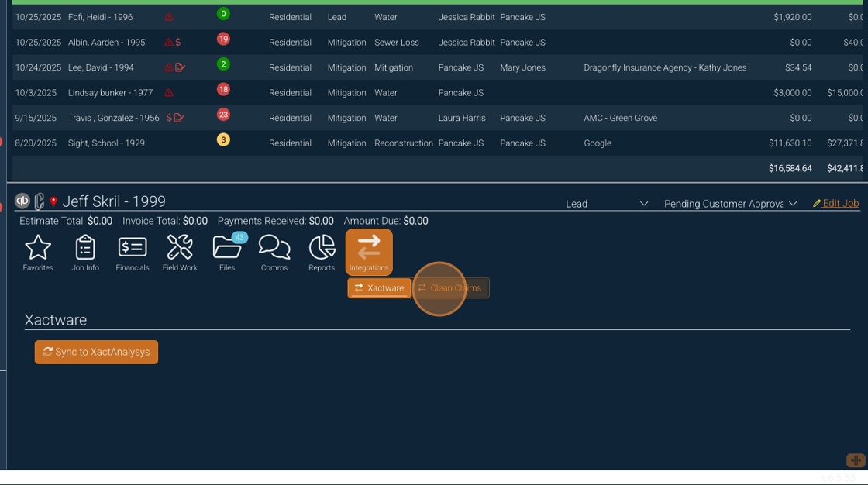Click the $11,630.10 amount cell
The image size is (868, 485).
(790, 143)
